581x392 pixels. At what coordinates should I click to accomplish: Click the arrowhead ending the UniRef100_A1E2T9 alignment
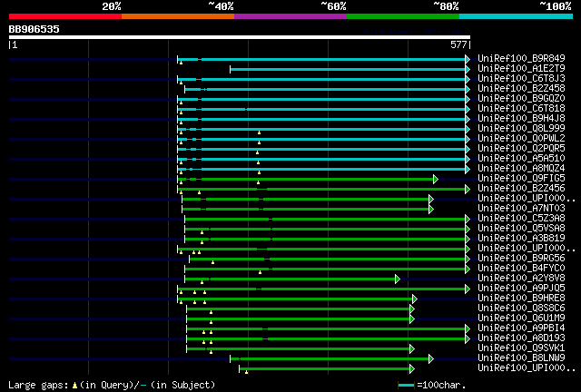tap(468, 69)
